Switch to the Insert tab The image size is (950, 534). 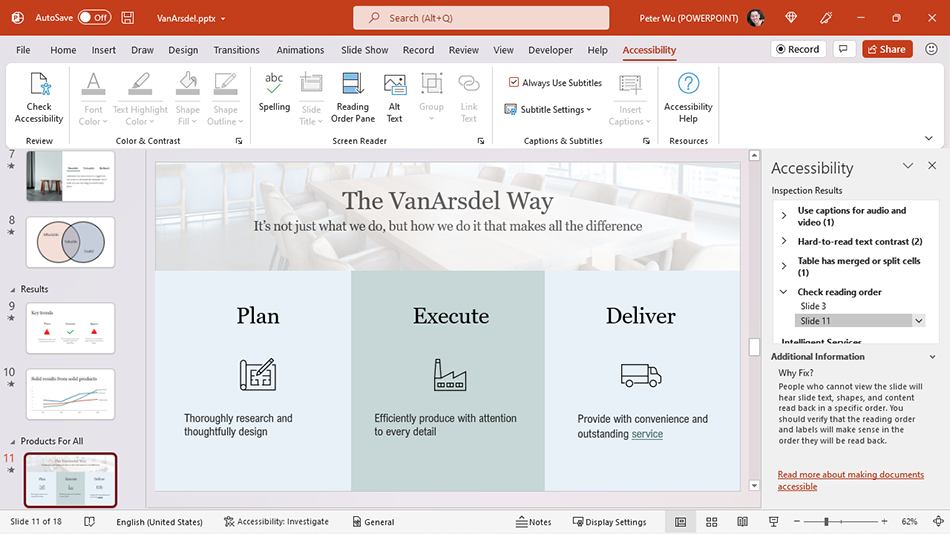click(x=104, y=50)
